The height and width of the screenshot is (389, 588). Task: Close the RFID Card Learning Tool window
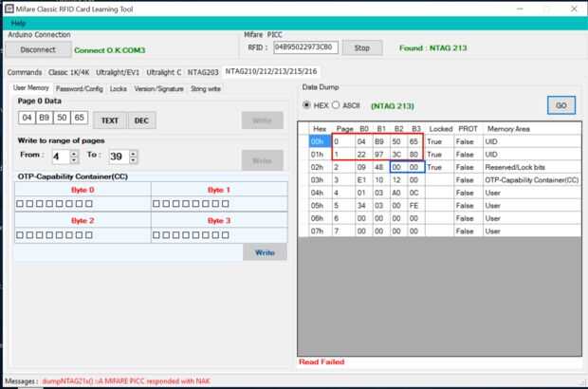pyautogui.click(x=574, y=9)
